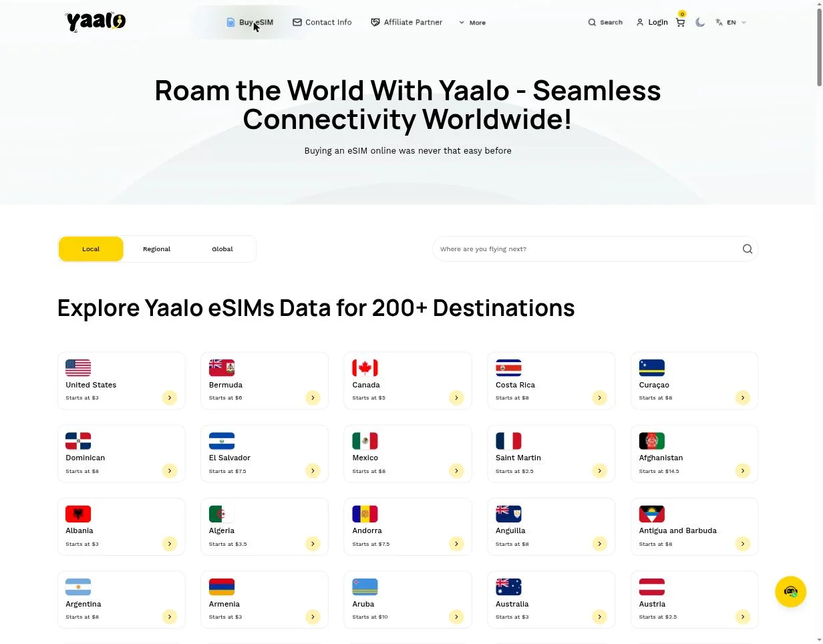The height and width of the screenshot is (644, 823).
Task: Open Saint Martin arrow button
Action: pyautogui.click(x=599, y=471)
